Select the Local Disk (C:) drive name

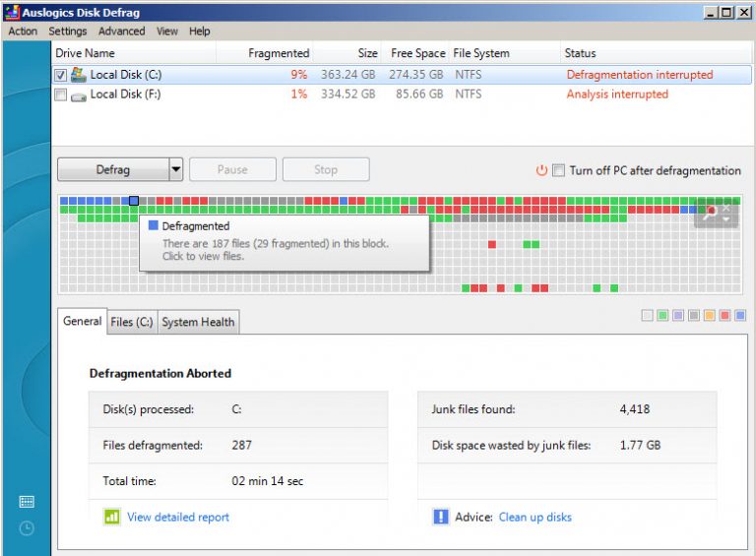click(x=126, y=75)
